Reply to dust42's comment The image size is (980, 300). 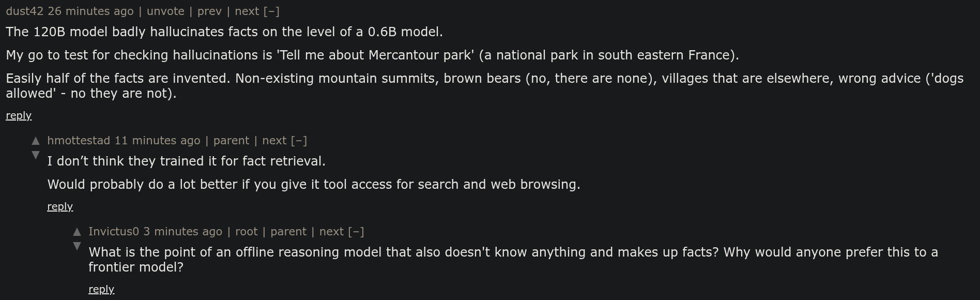pos(19,116)
